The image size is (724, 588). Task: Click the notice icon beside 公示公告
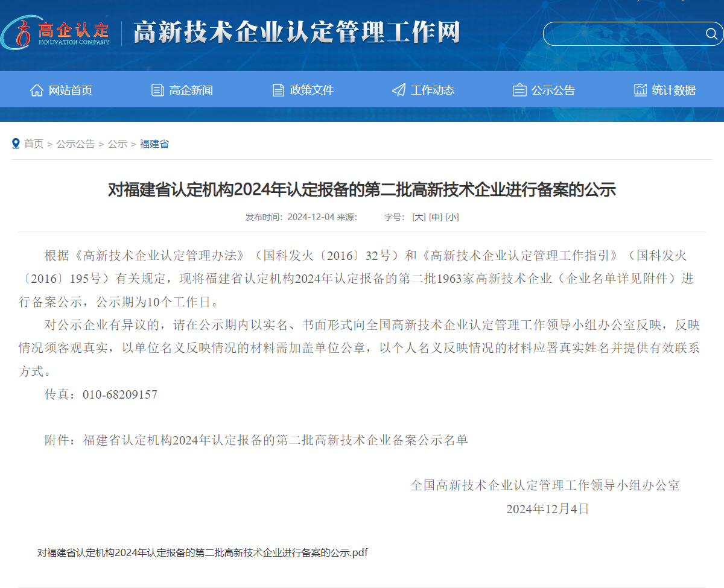(519, 90)
